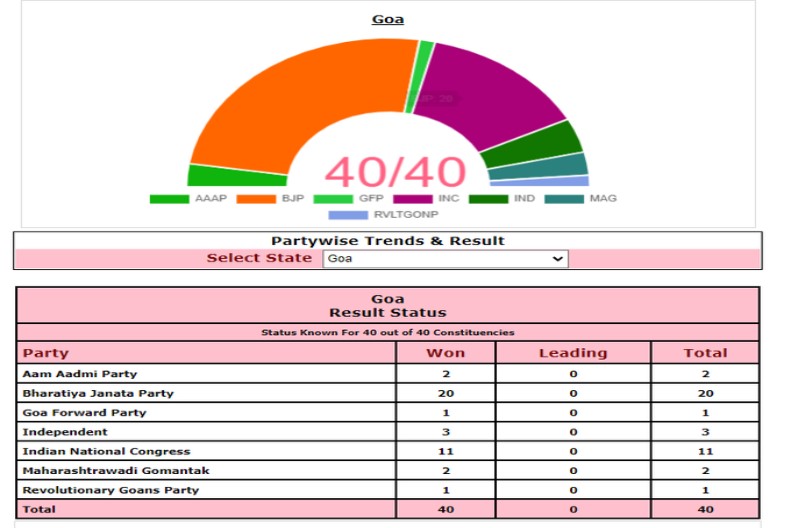Click the MAG teal legend swatch
This screenshot has width=791, height=528.
click(x=564, y=199)
